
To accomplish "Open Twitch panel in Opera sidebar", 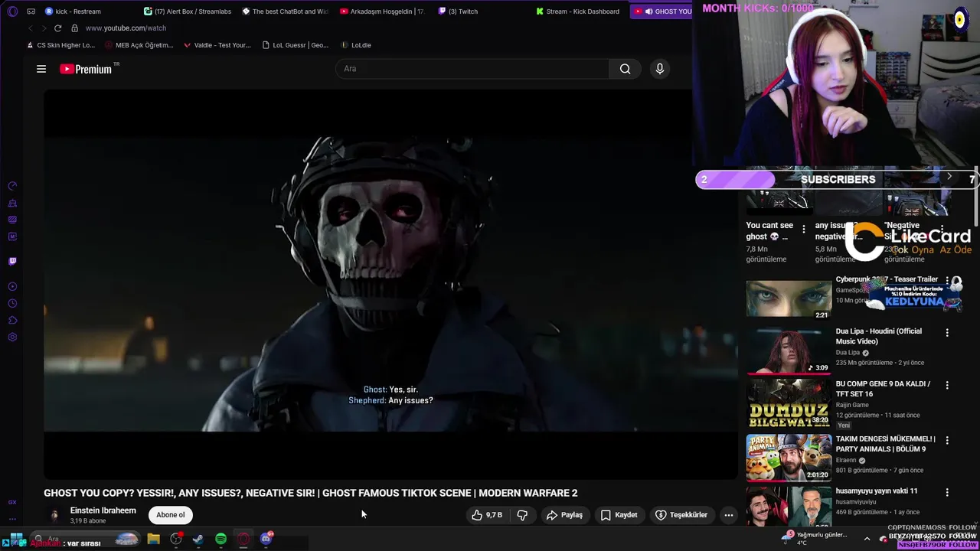I will [x=12, y=261].
